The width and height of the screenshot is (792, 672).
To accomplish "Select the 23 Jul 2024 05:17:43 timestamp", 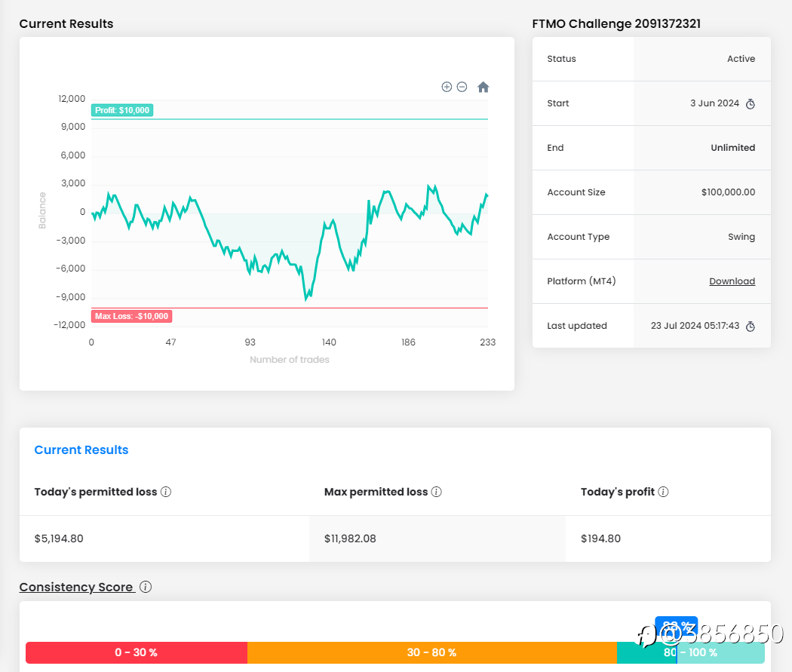I will tap(695, 326).
